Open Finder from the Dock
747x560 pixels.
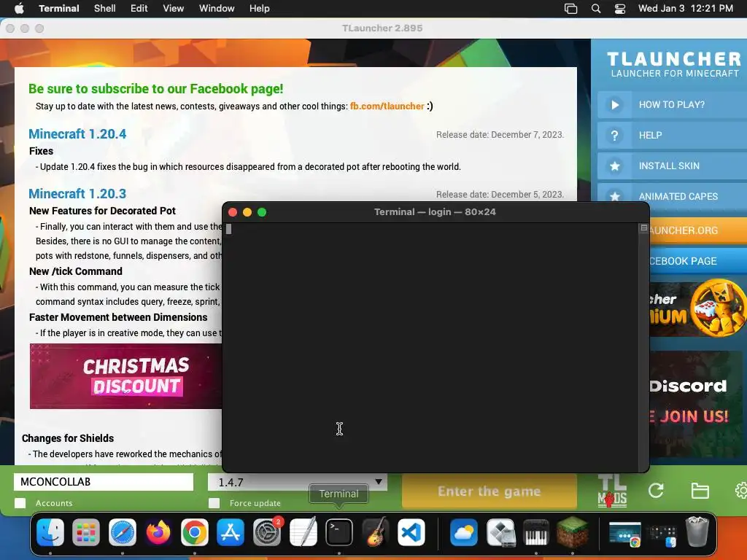point(50,532)
